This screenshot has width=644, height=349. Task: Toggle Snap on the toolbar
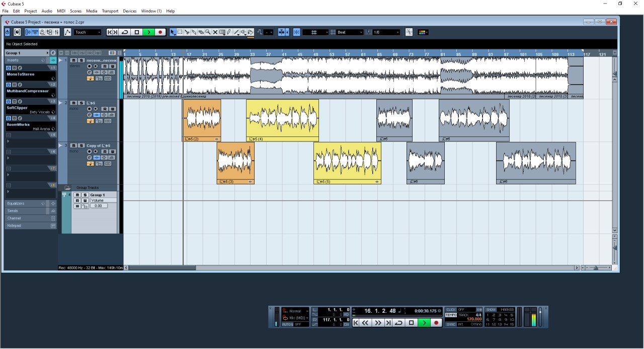[296, 32]
